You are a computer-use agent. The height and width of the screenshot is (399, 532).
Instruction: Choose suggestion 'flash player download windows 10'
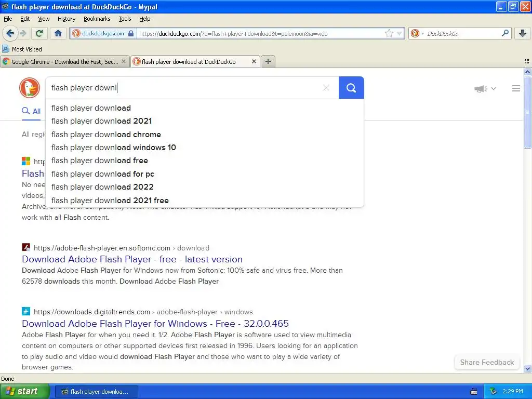coord(205,148)
